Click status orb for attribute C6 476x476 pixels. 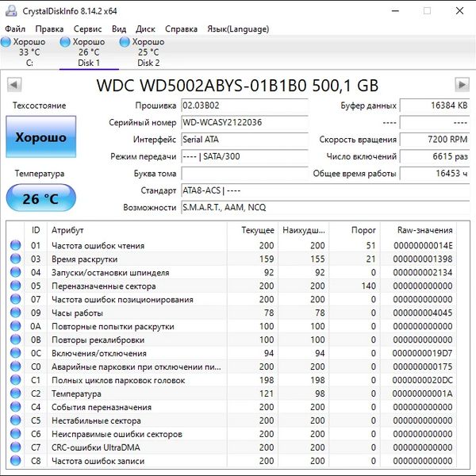16,433
